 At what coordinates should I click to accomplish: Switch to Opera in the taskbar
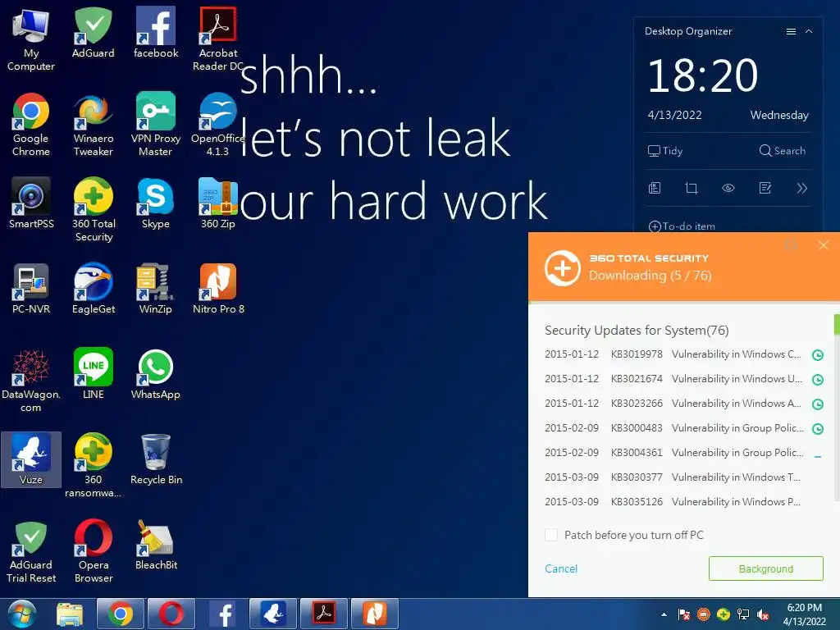click(x=171, y=614)
